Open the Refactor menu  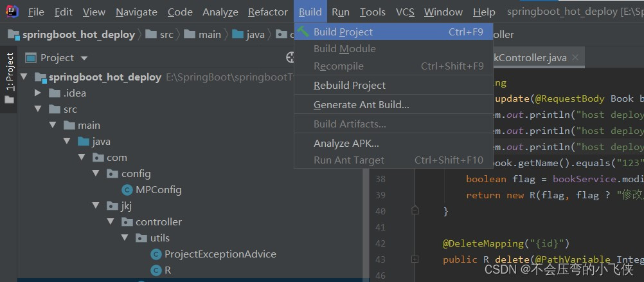tap(267, 12)
